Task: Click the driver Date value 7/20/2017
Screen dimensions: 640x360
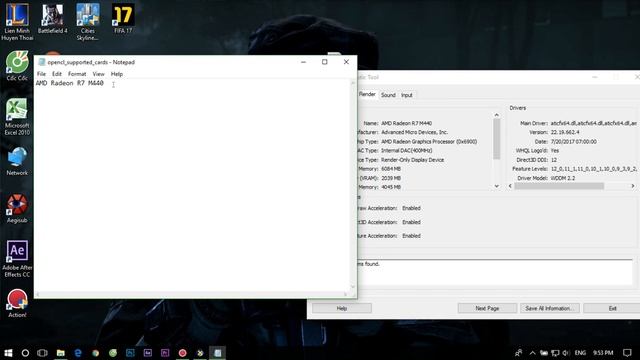Action: tap(573, 142)
